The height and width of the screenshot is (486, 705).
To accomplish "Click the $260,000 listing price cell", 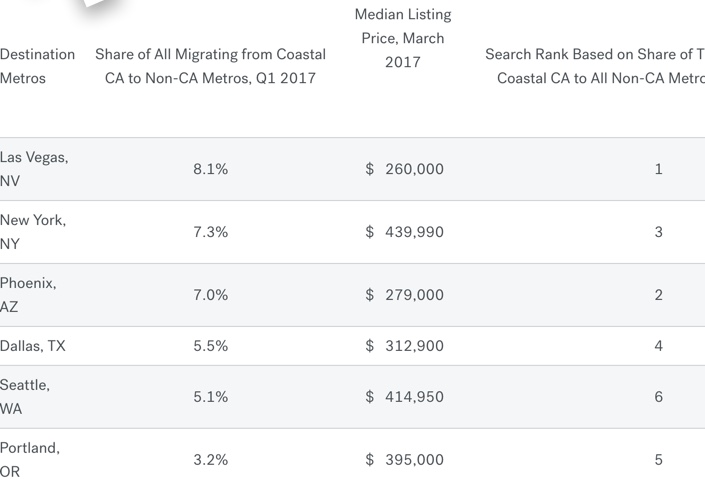I will click(405, 169).
